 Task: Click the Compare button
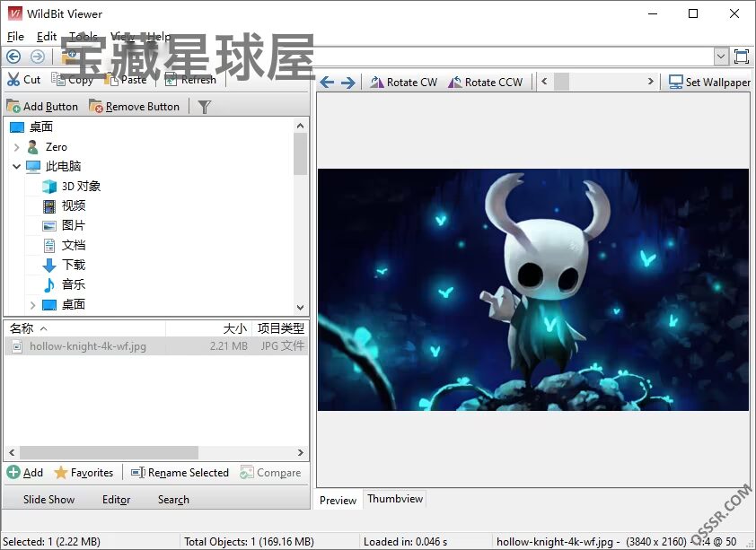coord(270,473)
